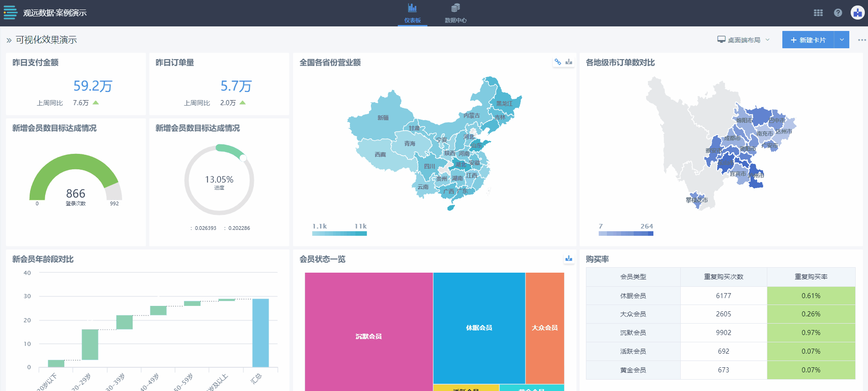Click link icon on 全国各省份营业额 card
Viewport: 868px width, 391px height.
pyautogui.click(x=558, y=62)
